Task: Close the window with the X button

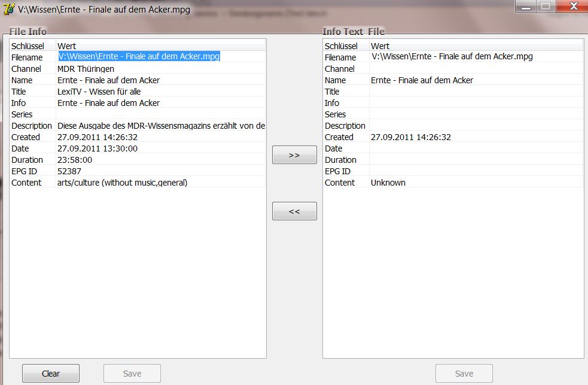Action: point(573,6)
